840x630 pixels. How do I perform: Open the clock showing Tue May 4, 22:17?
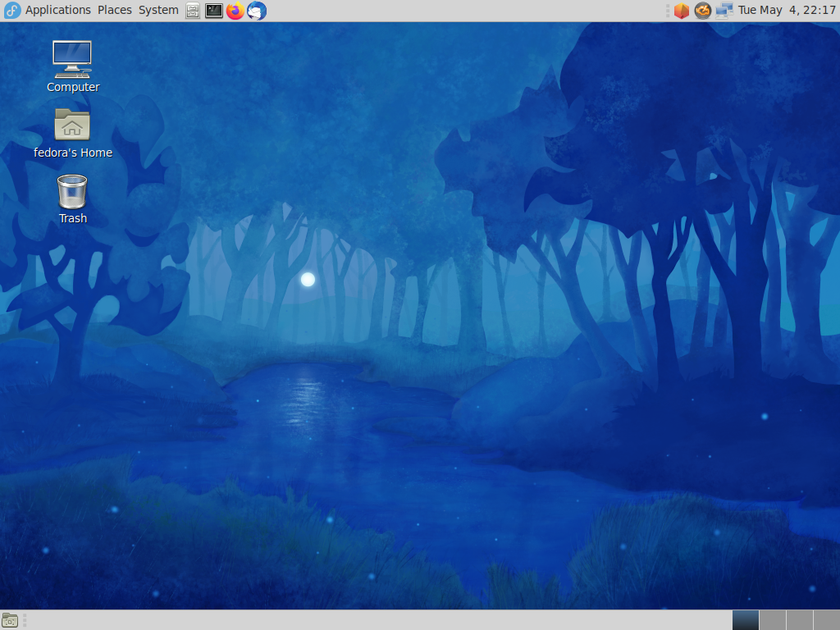click(x=787, y=10)
